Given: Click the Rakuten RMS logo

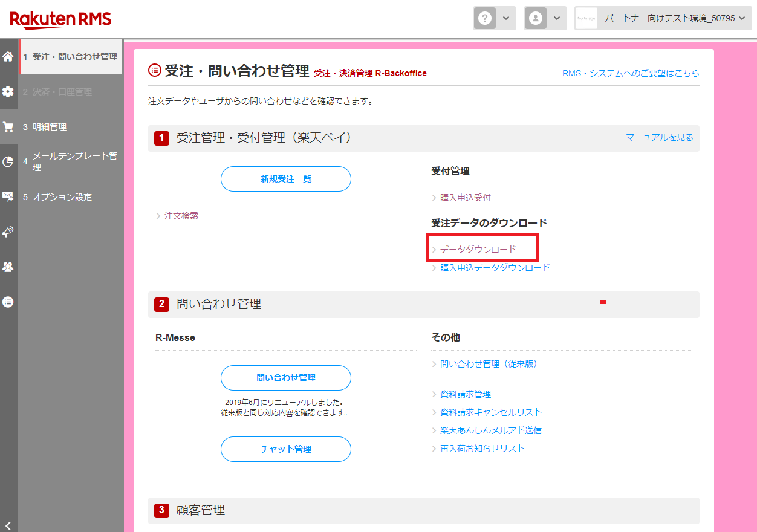Looking at the screenshot, I should tap(60, 20).
